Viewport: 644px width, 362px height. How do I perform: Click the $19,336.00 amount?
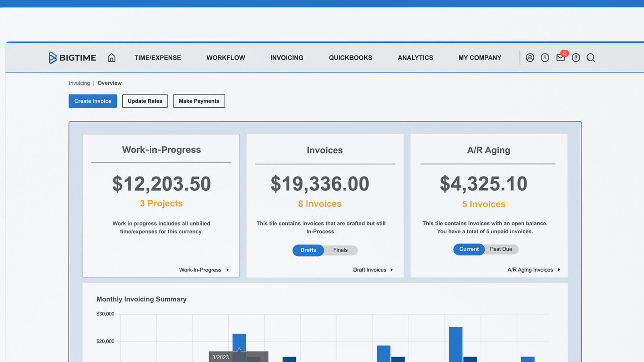(x=320, y=184)
